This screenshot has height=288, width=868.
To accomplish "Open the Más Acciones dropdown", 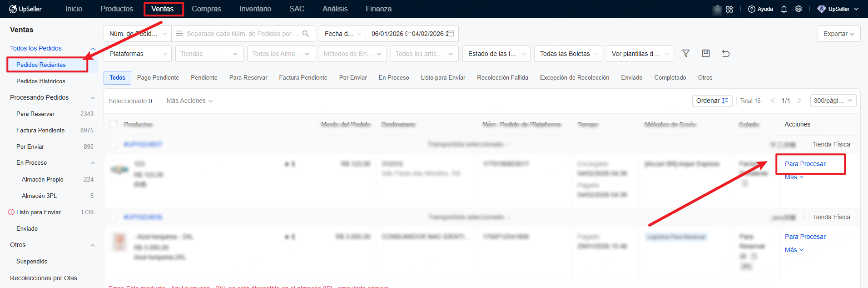I will (189, 101).
